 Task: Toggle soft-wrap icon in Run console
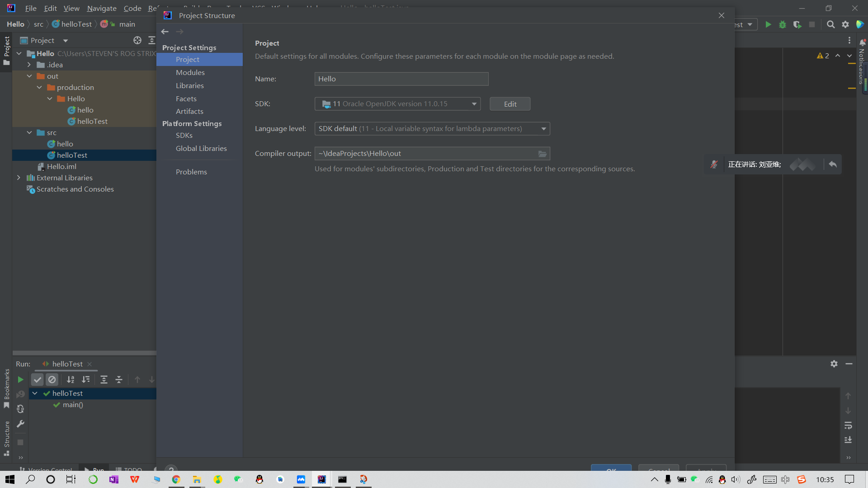(848, 426)
